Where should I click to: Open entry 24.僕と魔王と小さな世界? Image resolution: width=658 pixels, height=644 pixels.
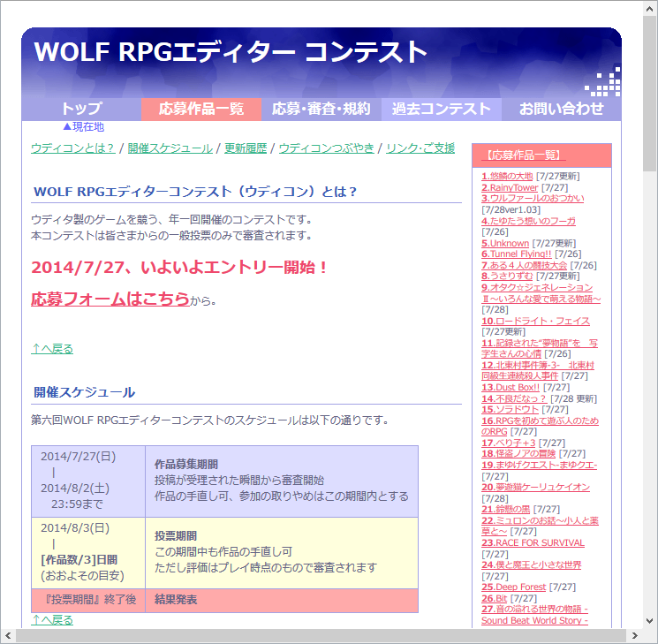(x=532, y=565)
